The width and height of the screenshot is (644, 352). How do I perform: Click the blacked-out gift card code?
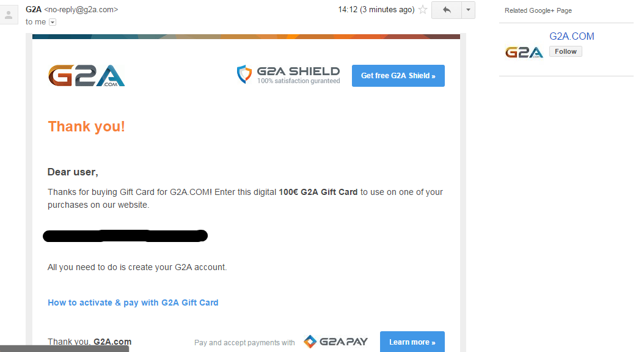click(x=125, y=235)
